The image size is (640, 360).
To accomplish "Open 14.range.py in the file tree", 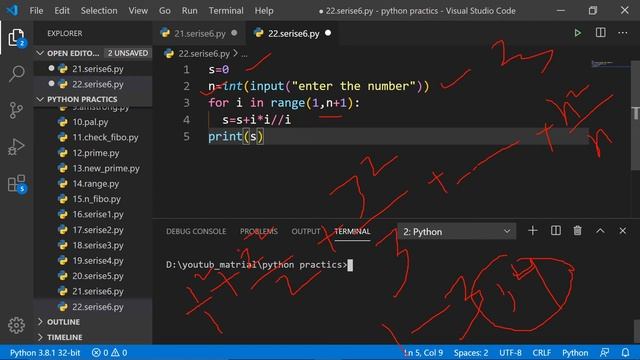I will [93, 184].
